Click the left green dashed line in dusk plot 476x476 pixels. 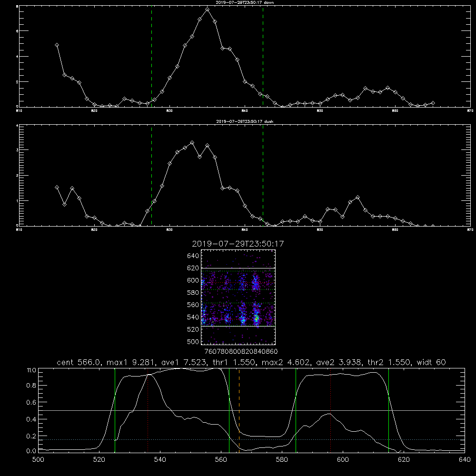[151, 176]
